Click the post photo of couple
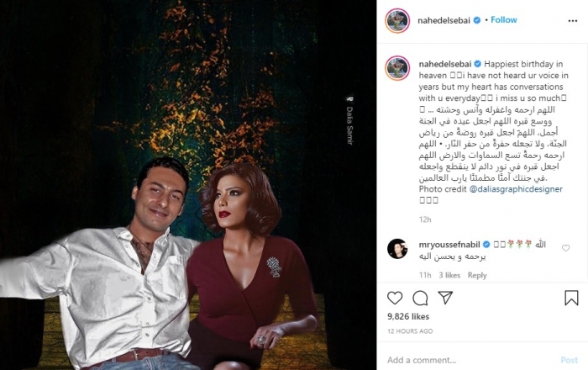 click(188, 185)
